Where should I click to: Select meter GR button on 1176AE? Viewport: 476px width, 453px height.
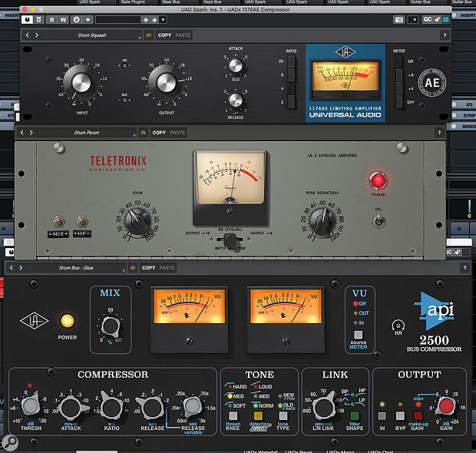(399, 61)
